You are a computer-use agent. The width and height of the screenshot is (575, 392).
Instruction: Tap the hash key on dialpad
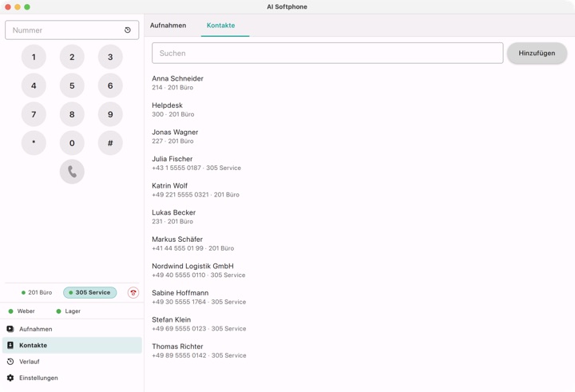click(110, 143)
